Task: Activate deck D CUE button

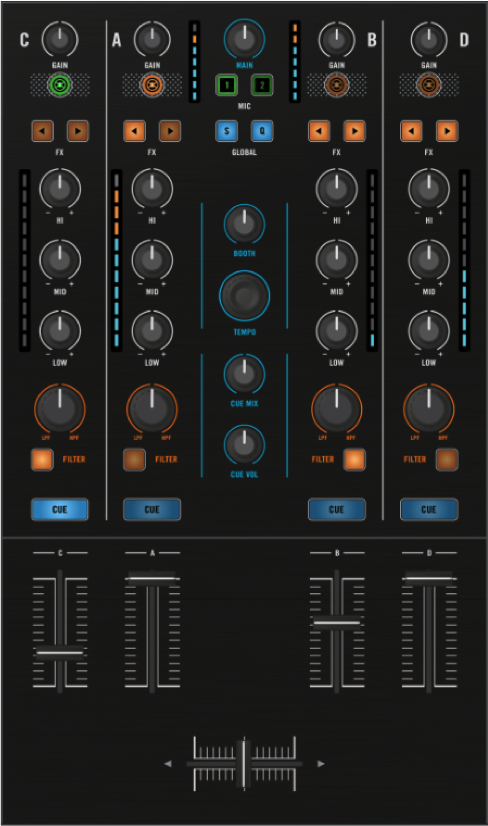Action: click(428, 509)
